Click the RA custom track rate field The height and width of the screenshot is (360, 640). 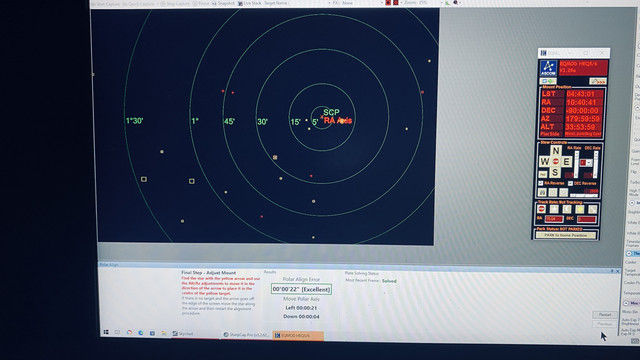tap(554, 219)
